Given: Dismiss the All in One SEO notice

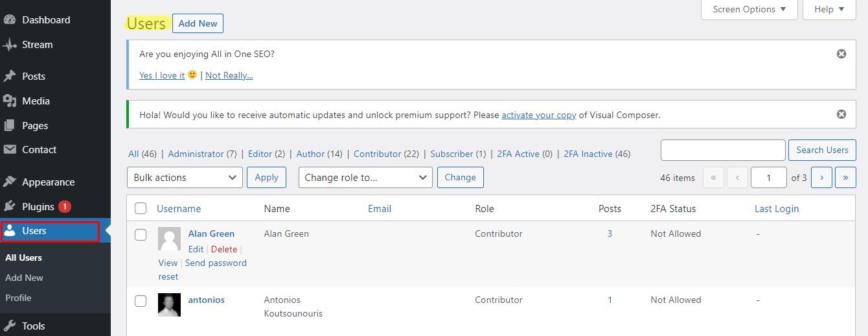Looking at the screenshot, I should [841, 54].
